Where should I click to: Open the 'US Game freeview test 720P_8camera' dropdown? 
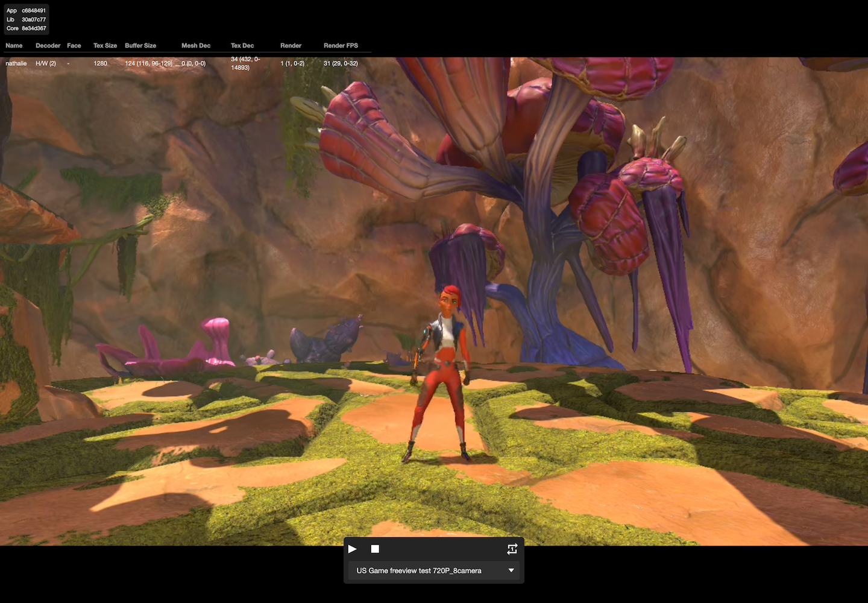434,570
